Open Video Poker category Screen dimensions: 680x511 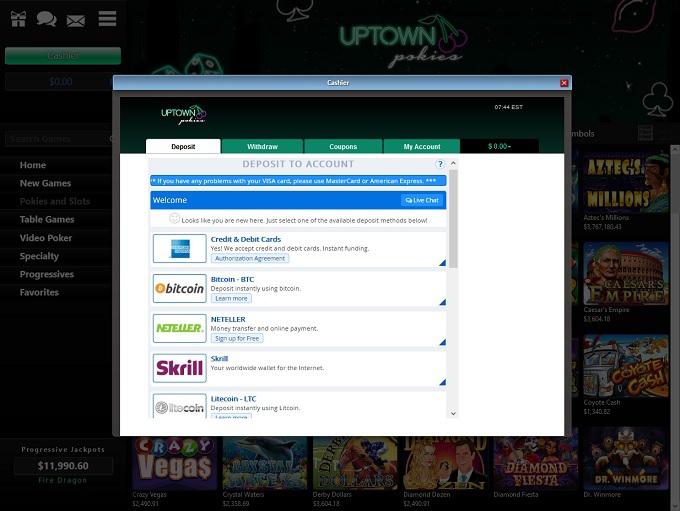[46, 238]
